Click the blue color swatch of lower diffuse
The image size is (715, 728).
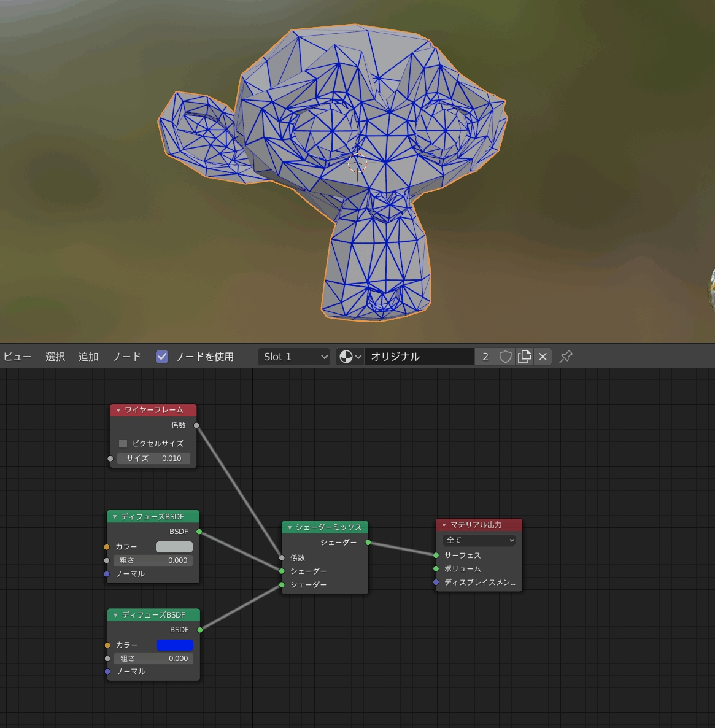pyautogui.click(x=174, y=645)
